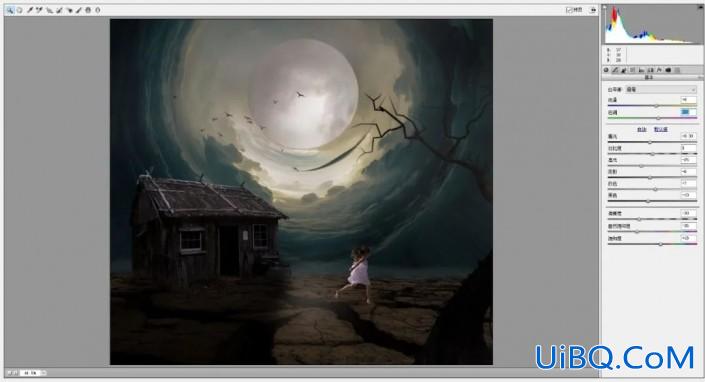This screenshot has width=705, height=382.
Task: Open the Split Toning panel tab
Action: tap(642, 70)
